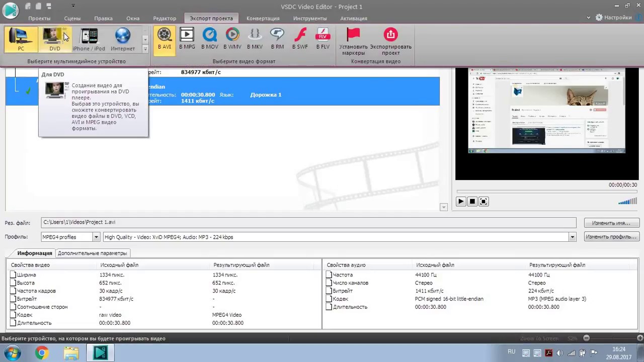Screen dimensions: 644x362
Task: Select the В MPG format icon
Action: point(187,39)
